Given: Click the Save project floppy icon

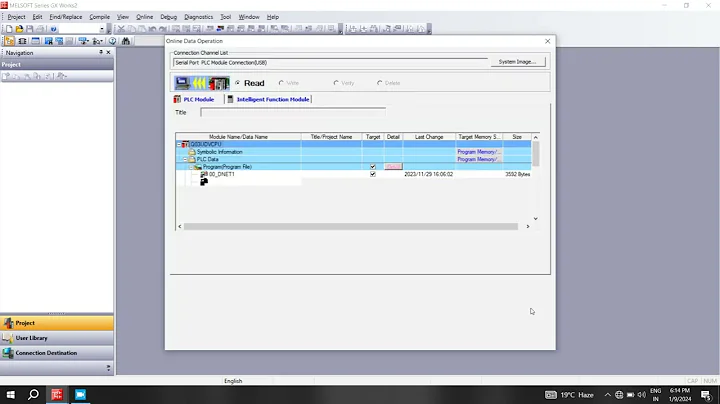Looking at the screenshot, I should coord(30,29).
